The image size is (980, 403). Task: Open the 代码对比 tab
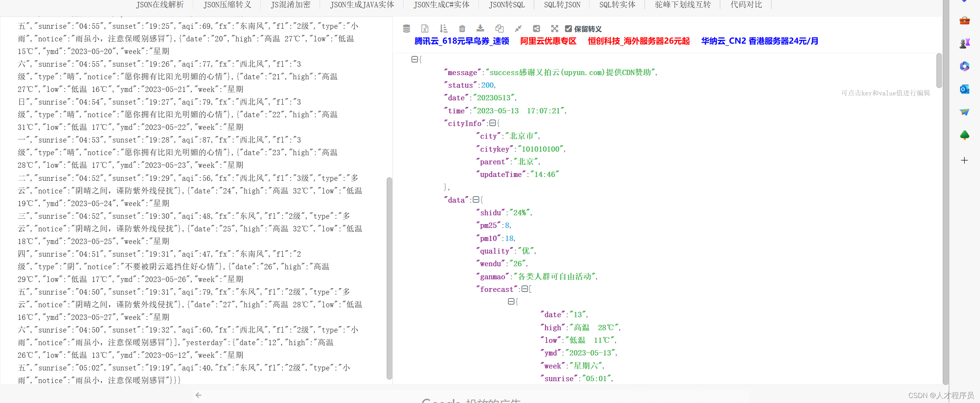click(746, 5)
